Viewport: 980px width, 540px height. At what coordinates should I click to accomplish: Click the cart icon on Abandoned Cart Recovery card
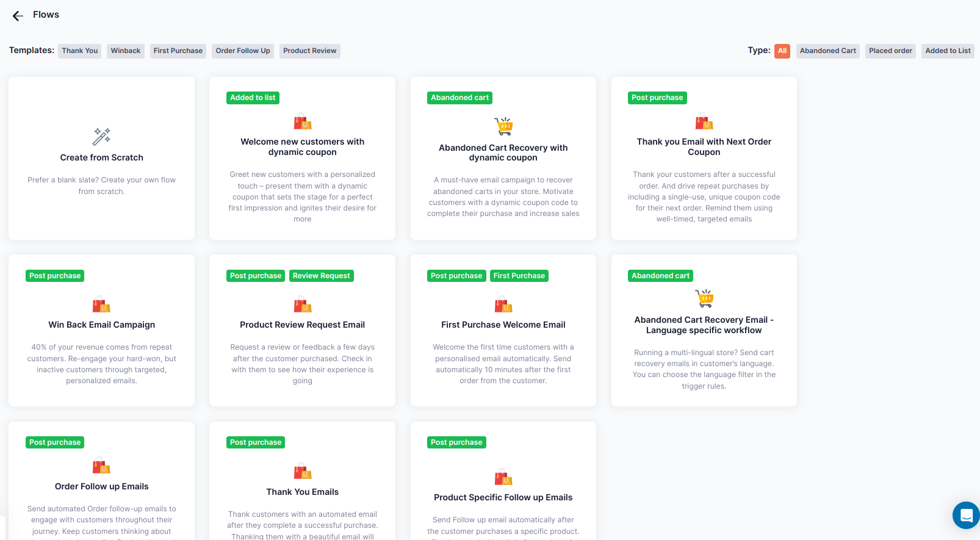pyautogui.click(x=503, y=126)
